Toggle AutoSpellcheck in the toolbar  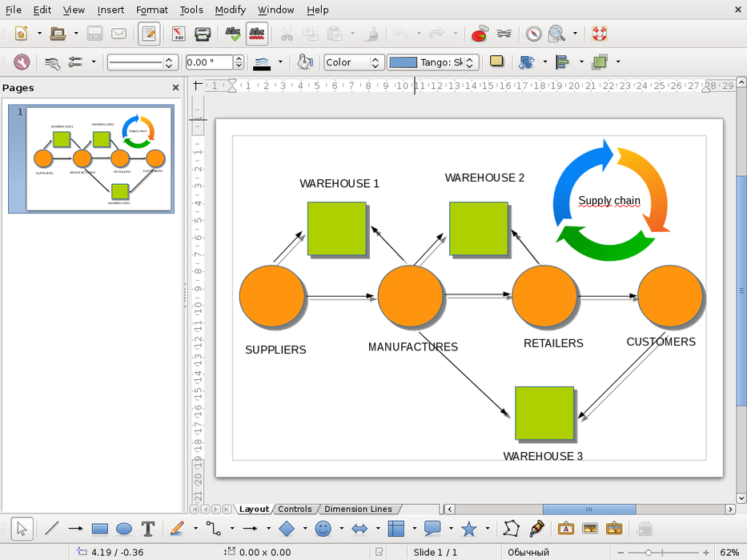(x=257, y=34)
